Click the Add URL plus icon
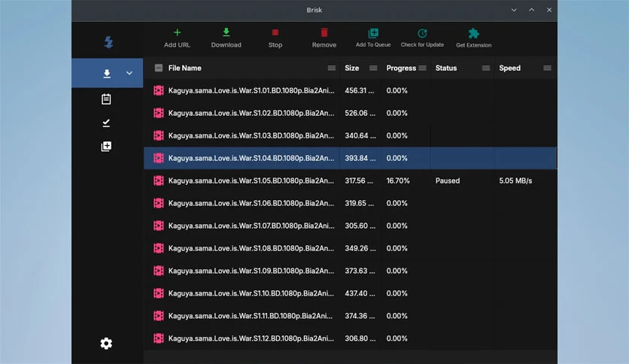The width and height of the screenshot is (629, 364). pyautogui.click(x=177, y=32)
